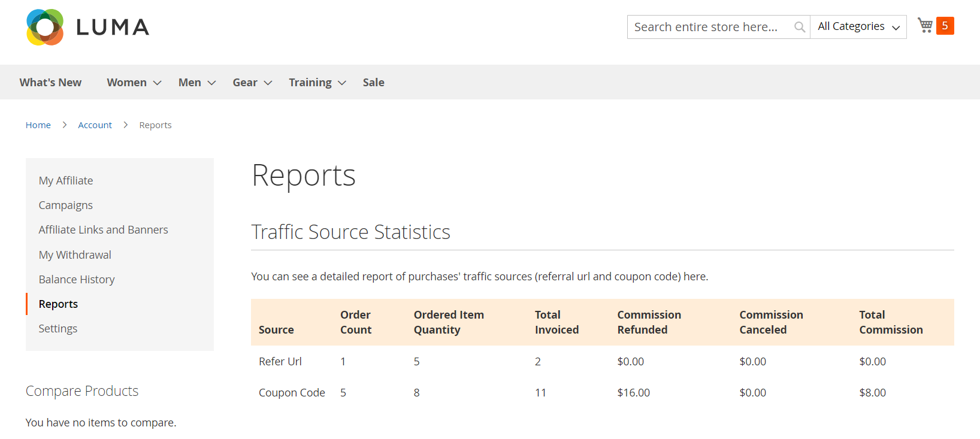Screen dimensions: 980x439
Task: Click the Luma logo icon
Action: (45, 27)
